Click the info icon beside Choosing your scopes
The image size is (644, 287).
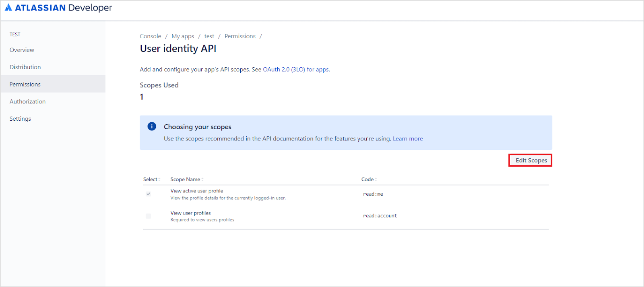click(152, 126)
